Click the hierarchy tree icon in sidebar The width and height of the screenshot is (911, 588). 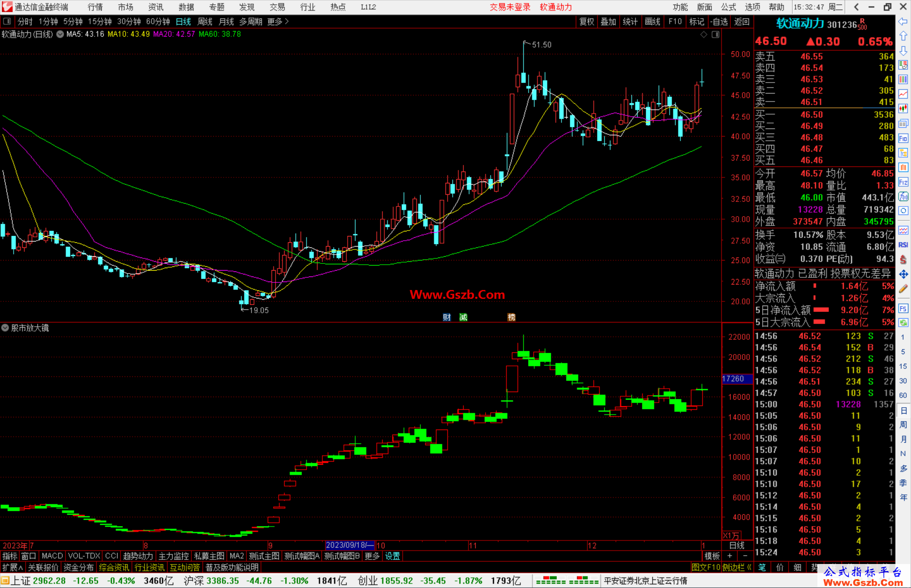[x=903, y=153]
